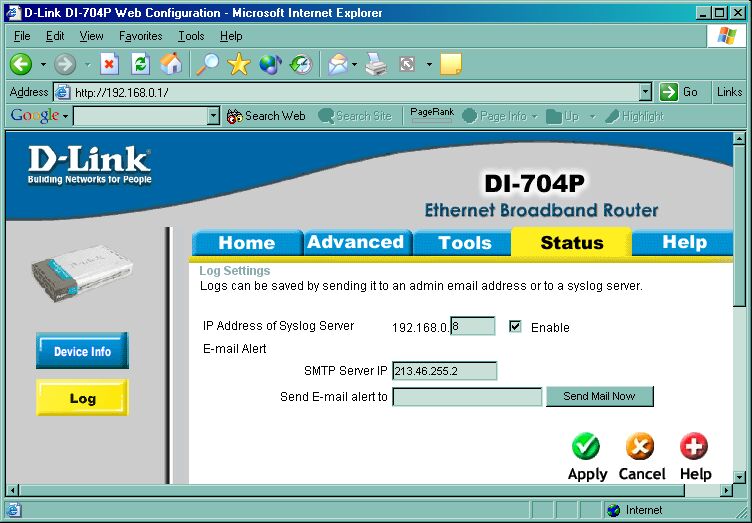Image resolution: width=752 pixels, height=523 pixels.
Task: Click the page icon in address bar
Action: (62, 92)
